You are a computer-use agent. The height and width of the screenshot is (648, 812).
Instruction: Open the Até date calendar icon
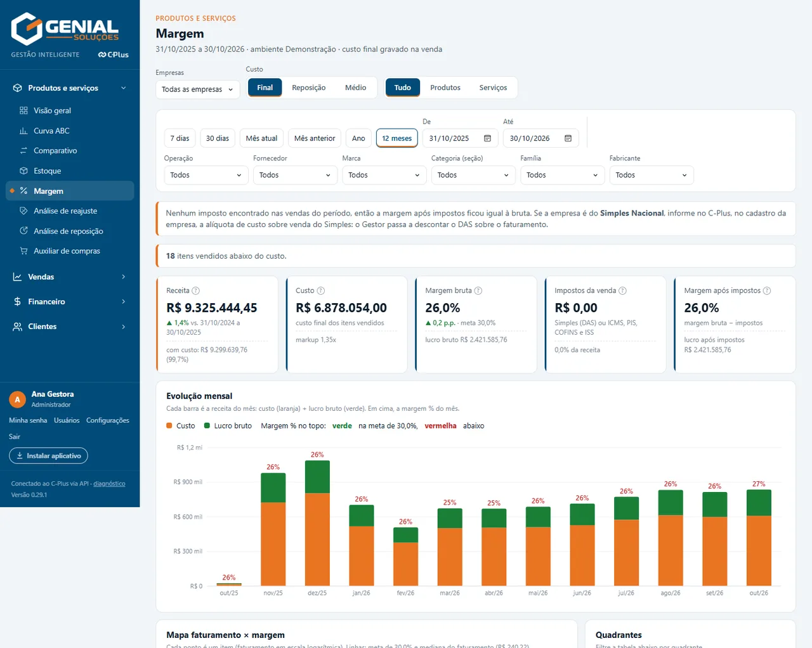coord(568,138)
